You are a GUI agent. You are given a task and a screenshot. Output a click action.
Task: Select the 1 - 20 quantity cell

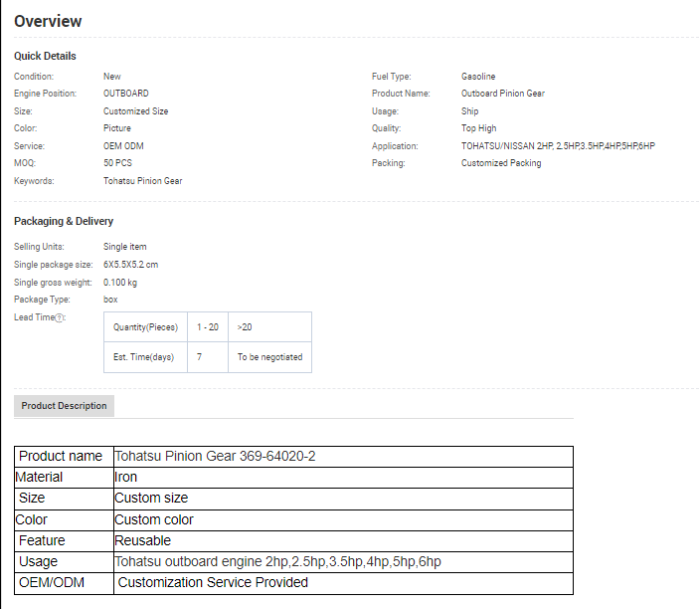coord(208,327)
